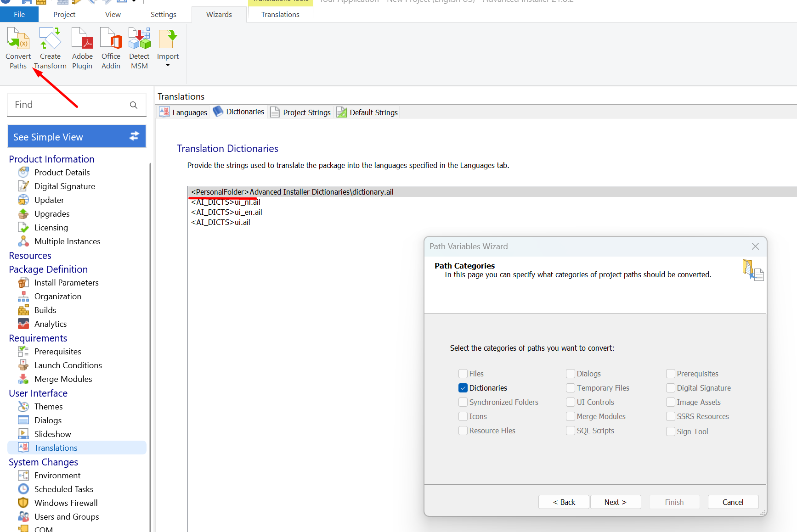Uncheck the Dictionaries category checkbox

(463, 388)
